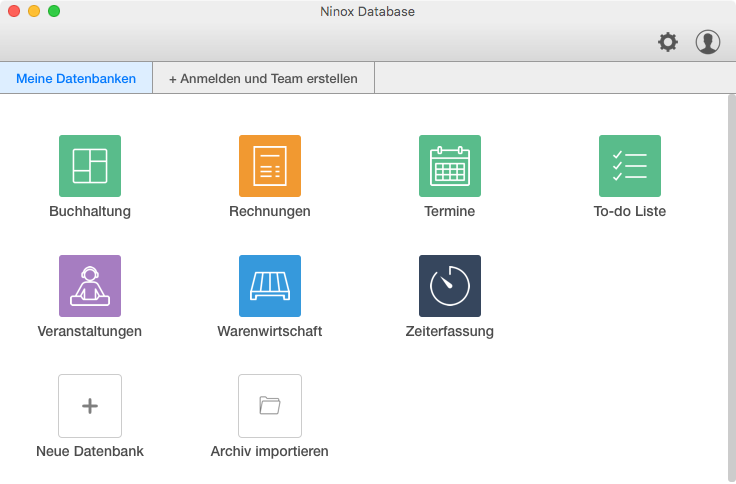Click the folder icon for Archiv importieren

point(270,405)
